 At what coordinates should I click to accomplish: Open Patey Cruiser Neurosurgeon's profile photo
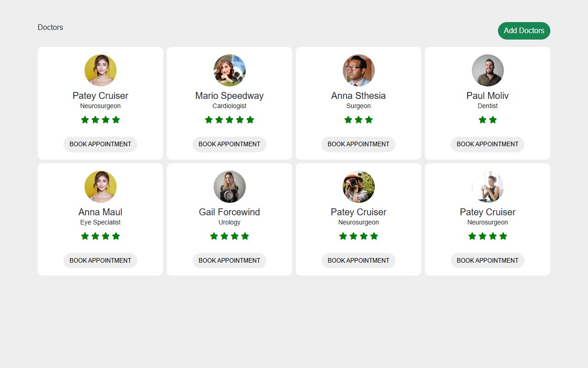pyautogui.click(x=100, y=70)
